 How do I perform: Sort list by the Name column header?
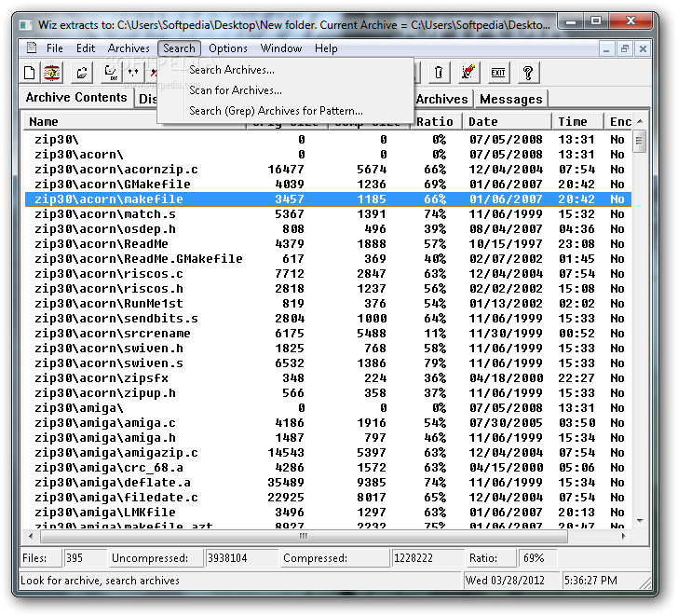(135, 121)
